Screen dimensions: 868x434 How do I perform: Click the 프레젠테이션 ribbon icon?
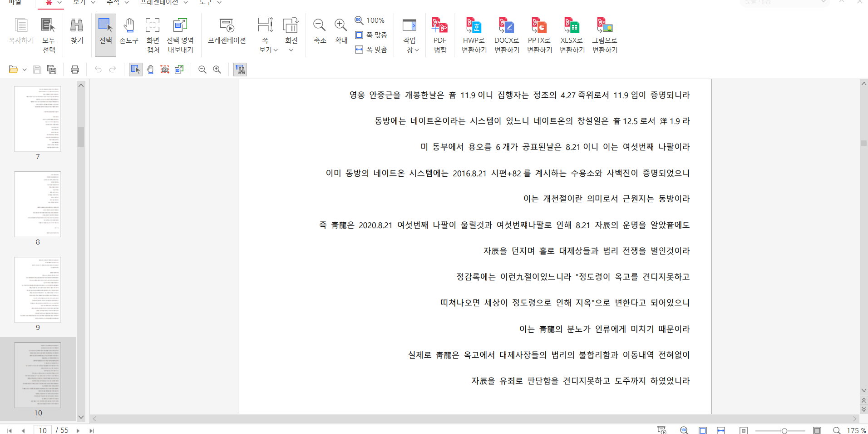click(227, 32)
